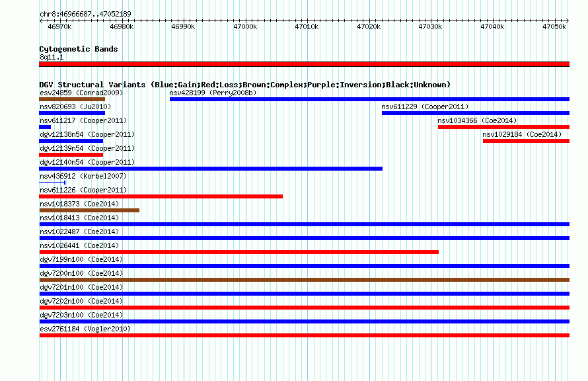Screen dimensions: 588x381
Task: Click the 46970k ruler tick label
Action: (59, 26)
